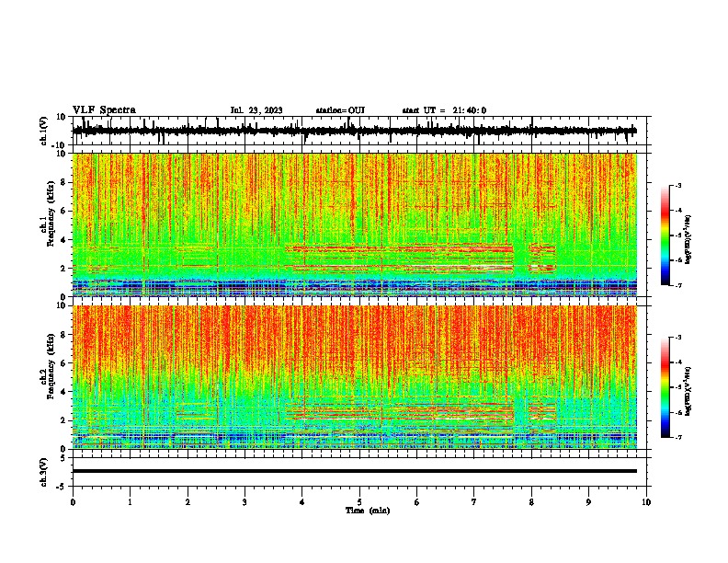This screenshot has width=728, height=563.
Task: Click the ch.3(V) flat line trace
Action: click(355, 471)
